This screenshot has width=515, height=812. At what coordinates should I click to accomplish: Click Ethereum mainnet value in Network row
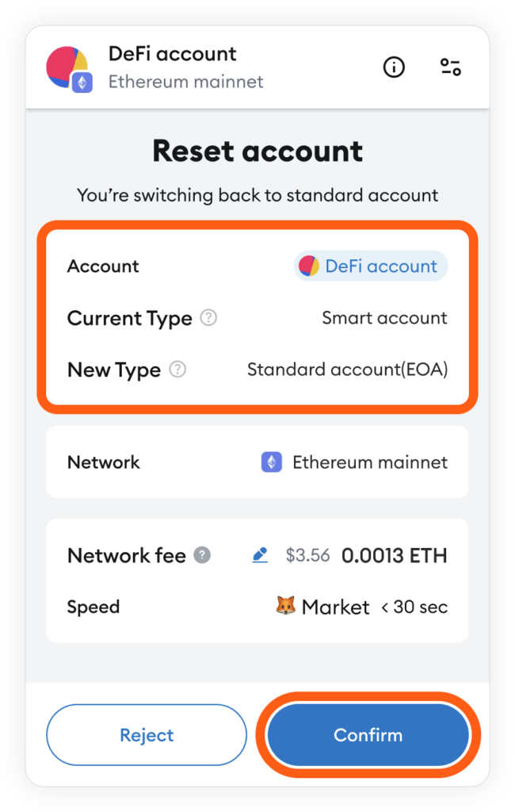click(370, 462)
